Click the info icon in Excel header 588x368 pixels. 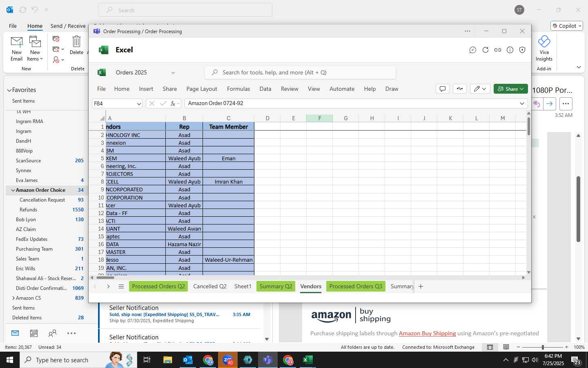[510, 50]
